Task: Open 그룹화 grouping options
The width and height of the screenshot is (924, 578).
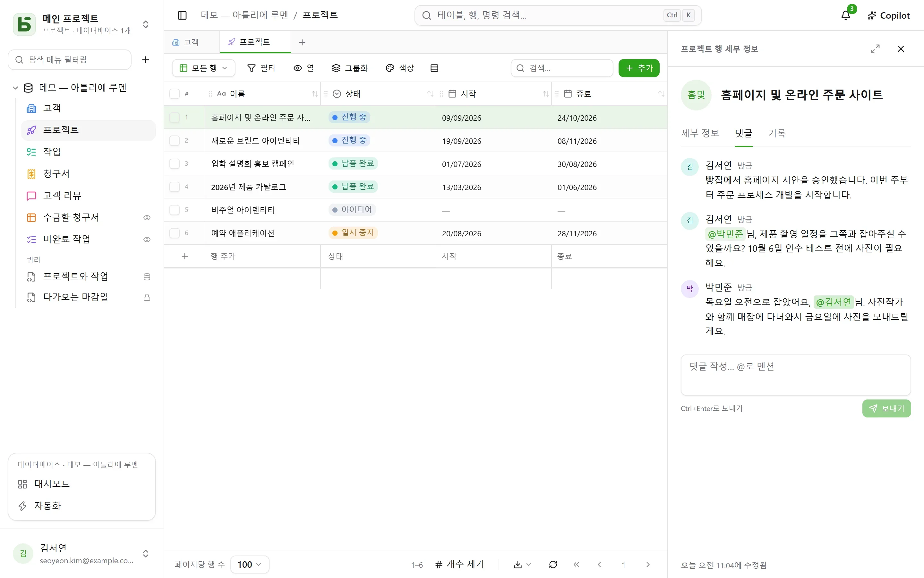Action: 349,68
